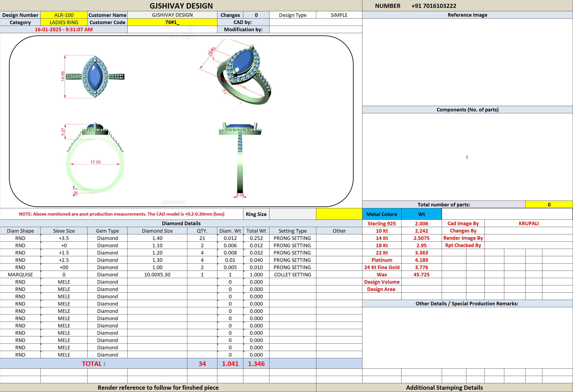Click the Sterling 925 metal label
Screen dimensions: 573x392
382,224
